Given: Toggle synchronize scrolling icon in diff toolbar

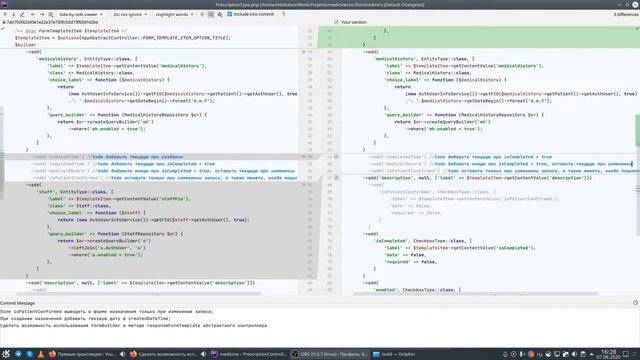Looking at the screenshot, I should point(211,14).
